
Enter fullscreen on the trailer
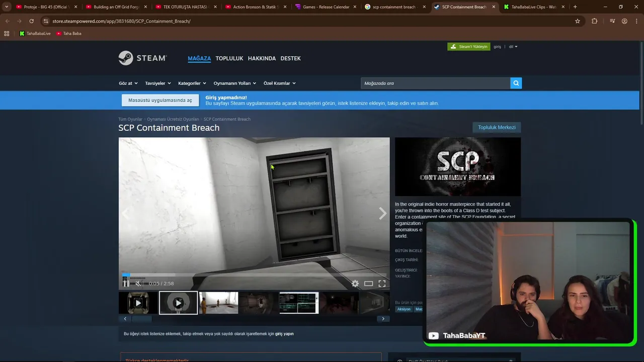click(382, 284)
